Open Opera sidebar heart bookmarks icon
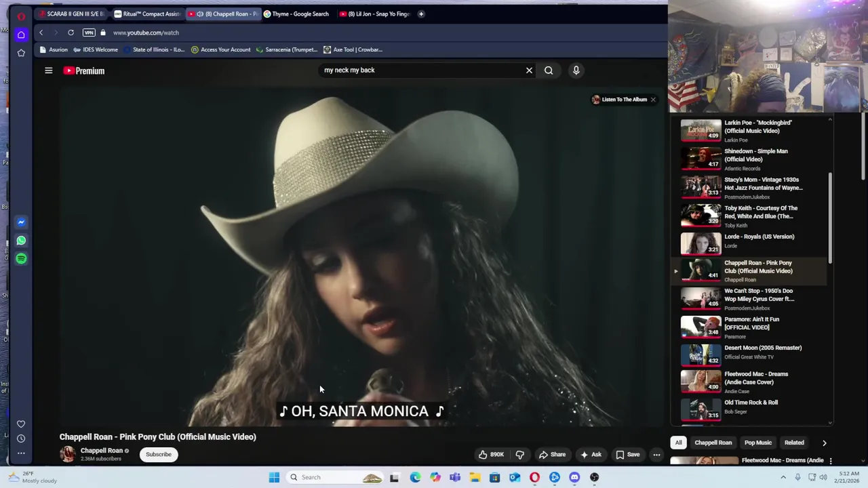The image size is (868, 488). [x=21, y=424]
